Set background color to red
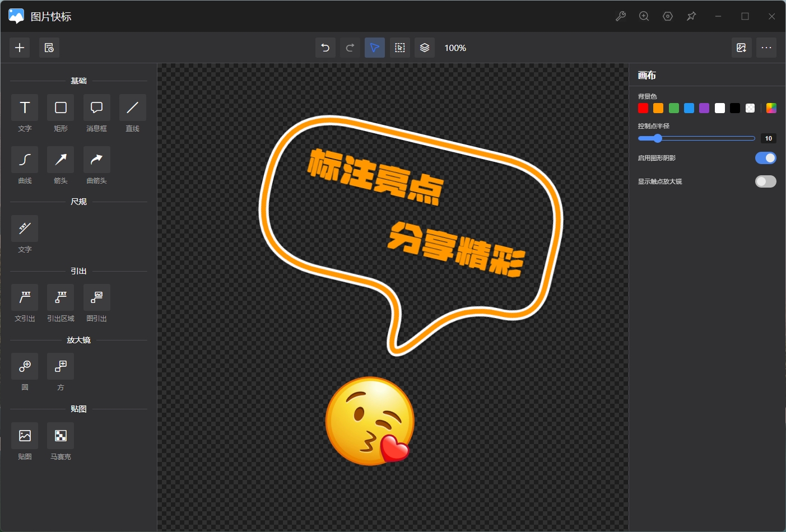Viewport: 786px width, 532px height. pos(643,108)
